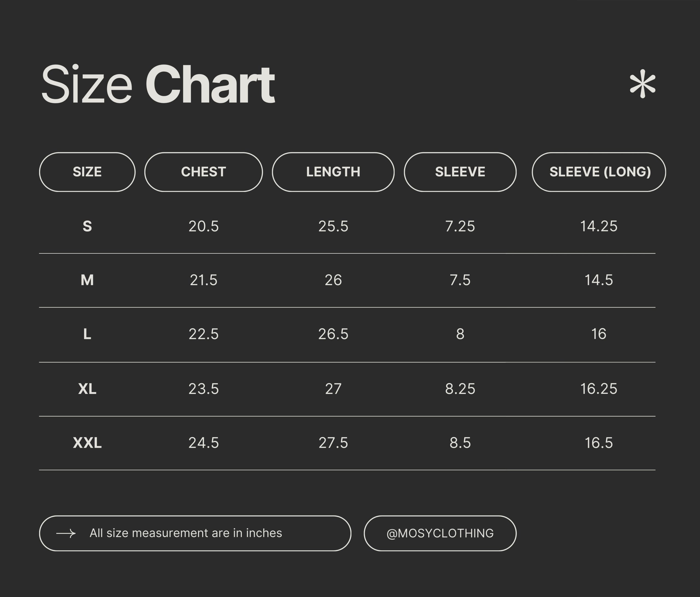Pick the XL size row label
This screenshot has width=700, height=597.
click(x=87, y=389)
